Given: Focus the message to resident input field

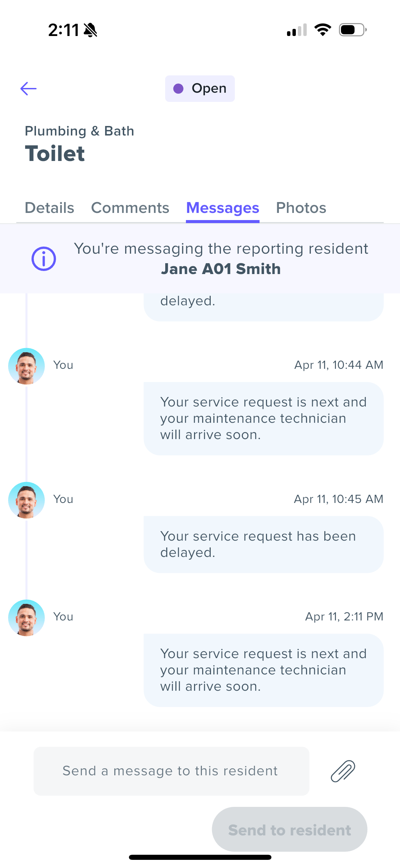Looking at the screenshot, I should [x=172, y=771].
